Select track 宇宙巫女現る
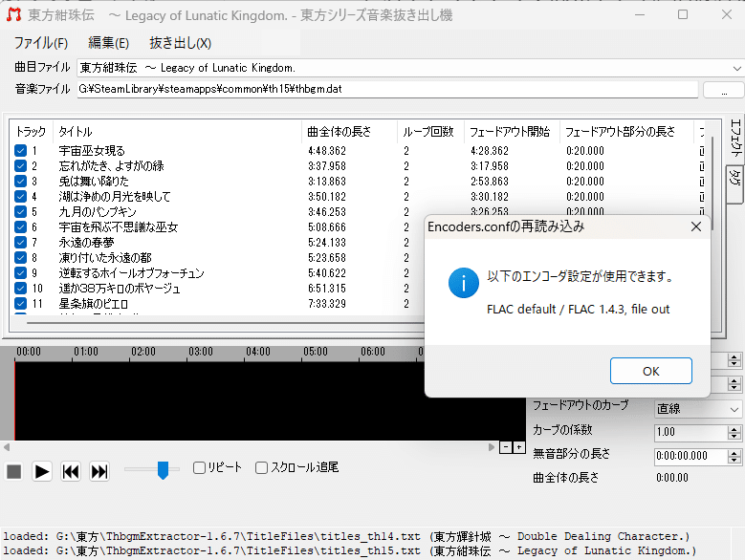Image resolution: width=745 pixels, height=560 pixels. click(92, 151)
